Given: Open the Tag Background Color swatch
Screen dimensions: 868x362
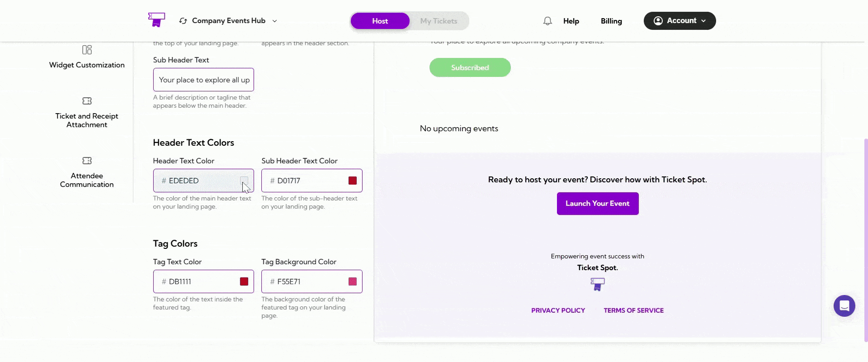Looking at the screenshot, I should tap(353, 281).
